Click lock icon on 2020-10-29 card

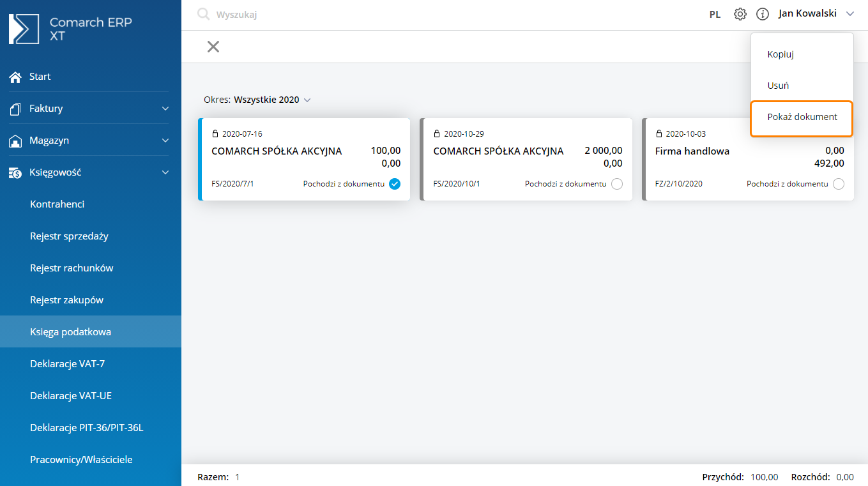[x=437, y=134]
